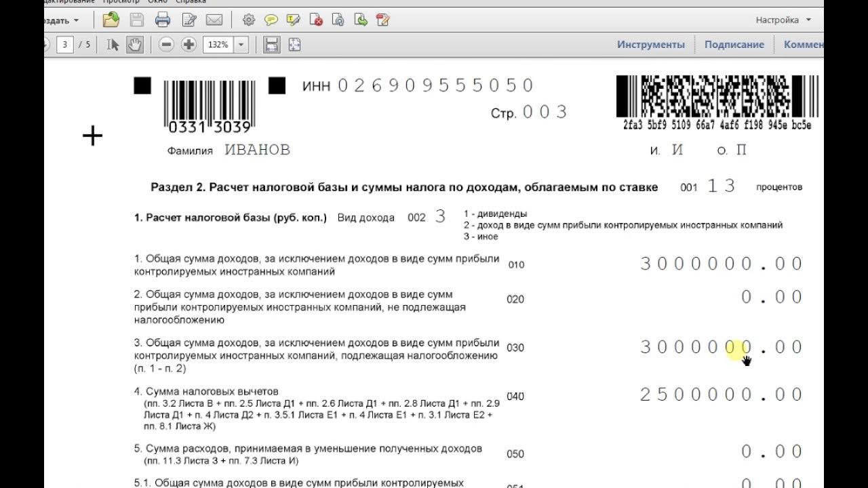This screenshot has height=488, width=868.
Task: Select the highlight text tool icon
Action: click(x=294, y=20)
